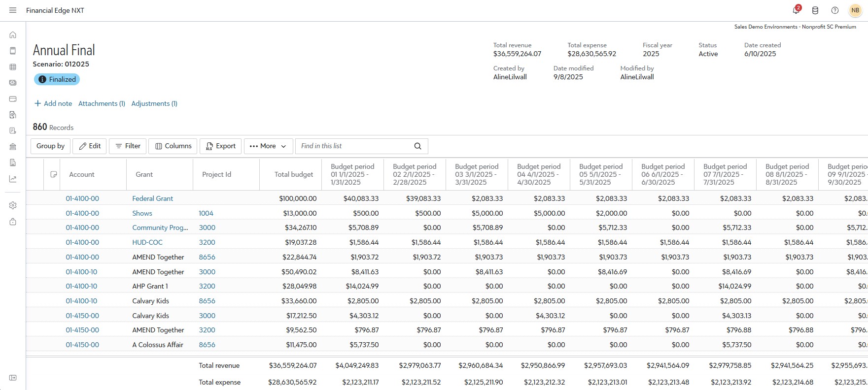The width and height of the screenshot is (868, 390).
Task: Click the Find in this list field
Action: 355,146
